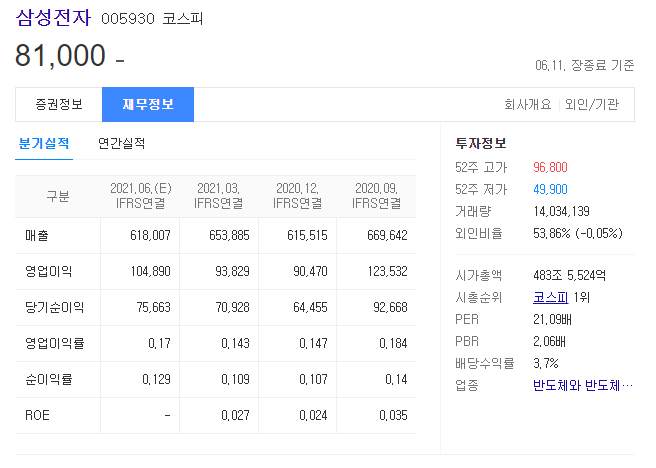Viewport: 656px width, 468px height.
Task: Click the dividend yield value 3.7%
Action: 546,363
